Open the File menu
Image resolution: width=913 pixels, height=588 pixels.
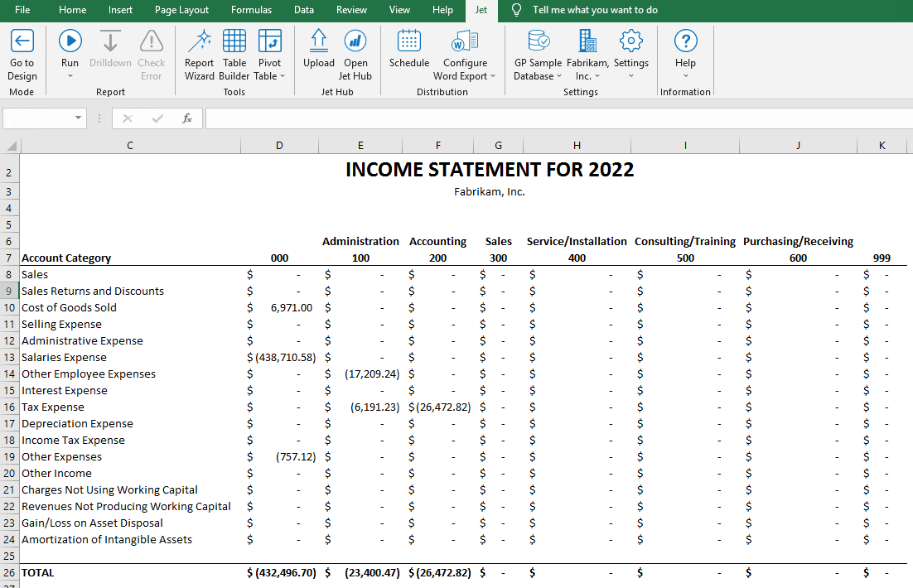click(22, 10)
